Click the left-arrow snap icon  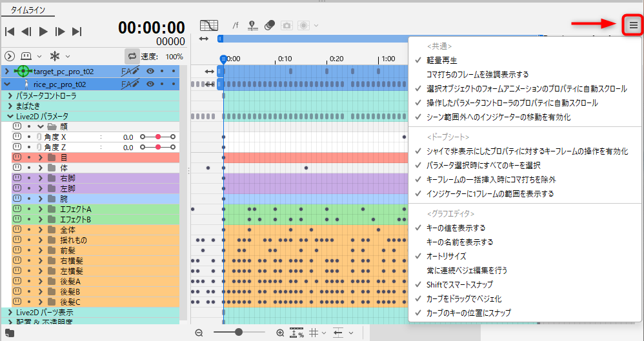pos(338,333)
